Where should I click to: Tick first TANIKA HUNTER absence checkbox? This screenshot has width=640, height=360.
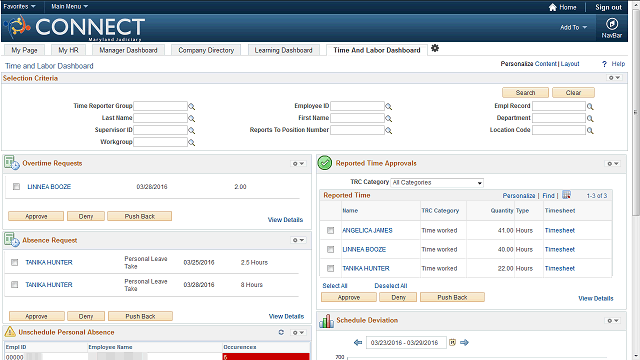(x=15, y=262)
